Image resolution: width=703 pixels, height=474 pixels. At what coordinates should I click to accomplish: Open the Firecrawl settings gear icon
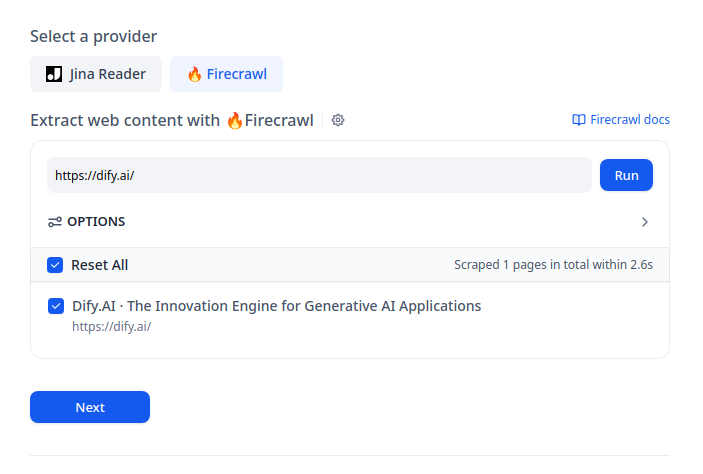[338, 120]
